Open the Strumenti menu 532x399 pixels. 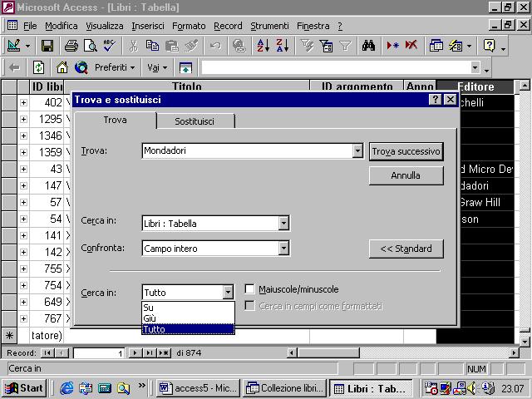coord(269,26)
